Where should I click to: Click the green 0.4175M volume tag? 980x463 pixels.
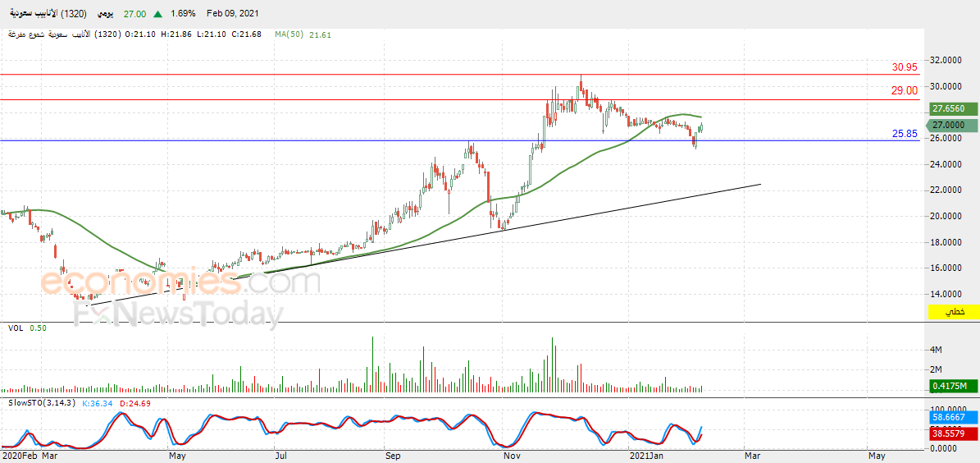952,386
